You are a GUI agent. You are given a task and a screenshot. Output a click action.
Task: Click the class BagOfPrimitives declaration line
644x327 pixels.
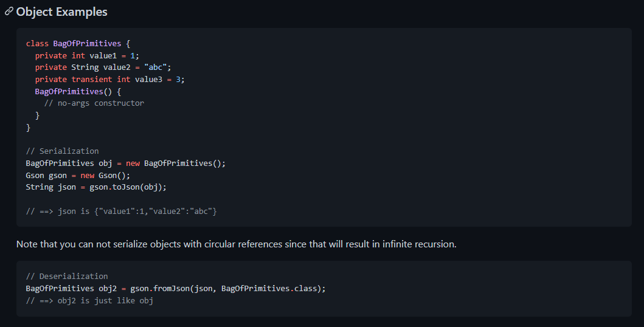(x=78, y=44)
